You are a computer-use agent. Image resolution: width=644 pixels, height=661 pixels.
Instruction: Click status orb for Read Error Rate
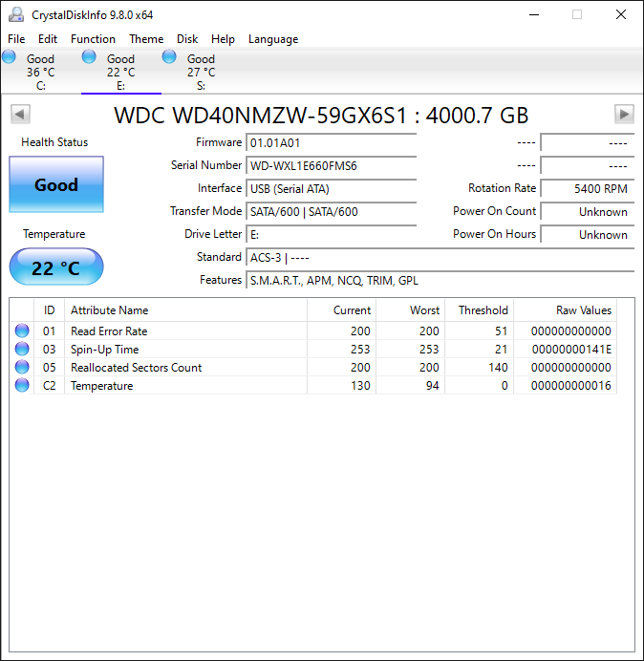22,330
